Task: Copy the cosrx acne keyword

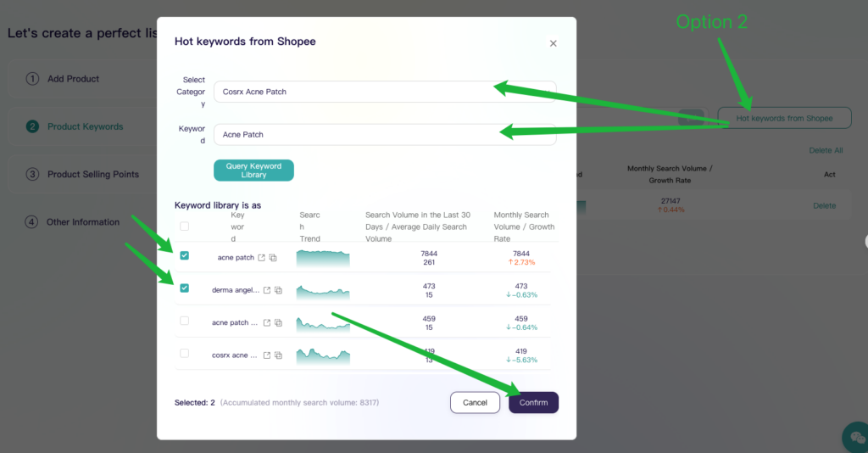Action: [x=278, y=355]
